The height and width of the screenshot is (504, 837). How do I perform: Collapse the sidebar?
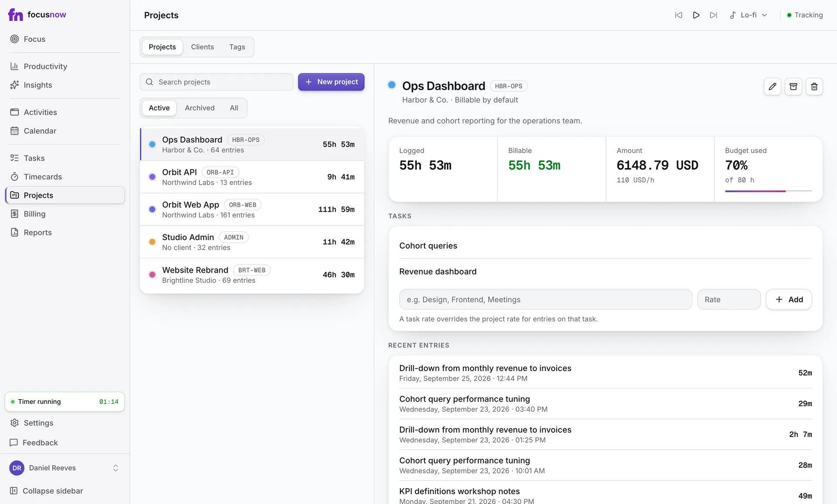tap(65, 491)
